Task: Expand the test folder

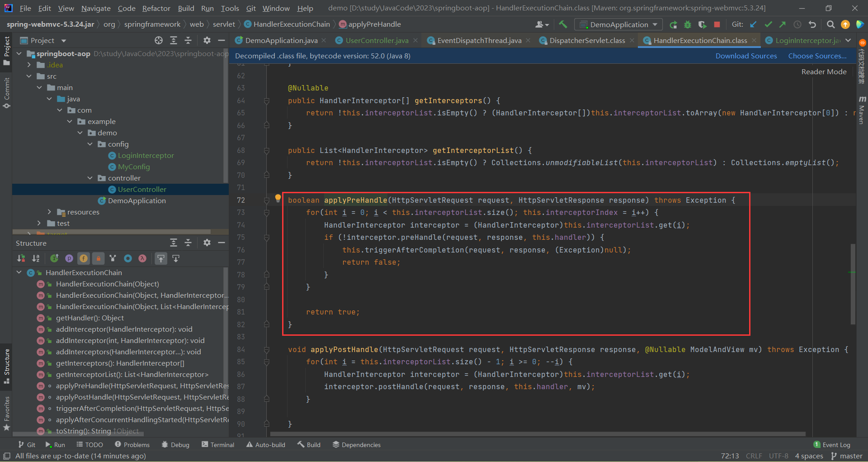Action: point(39,223)
